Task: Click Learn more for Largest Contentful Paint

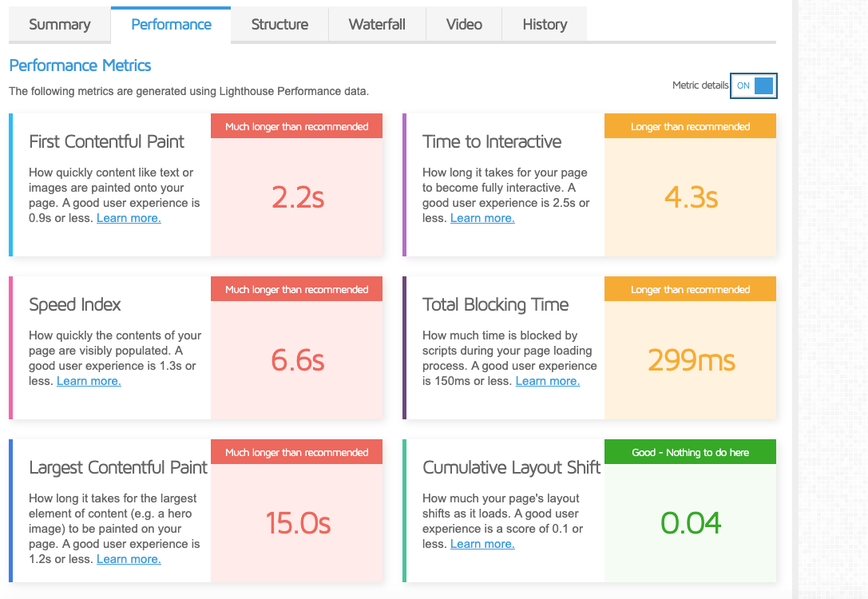Action: click(x=129, y=559)
